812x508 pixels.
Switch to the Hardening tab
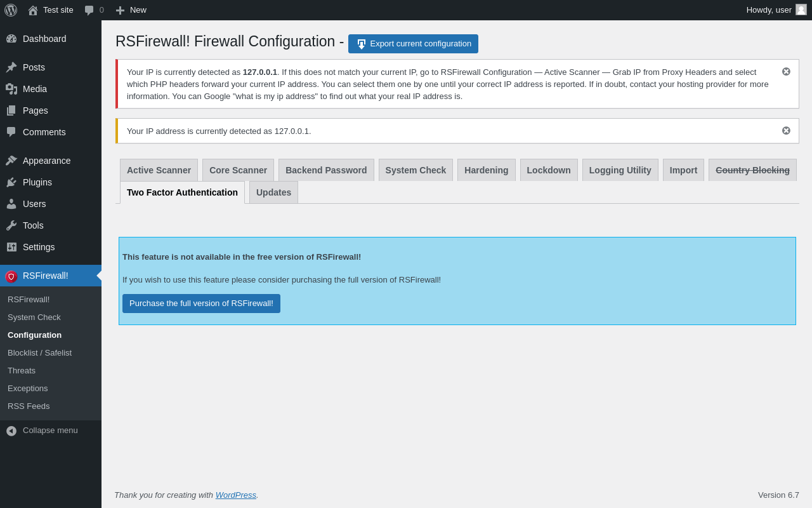[487, 170]
